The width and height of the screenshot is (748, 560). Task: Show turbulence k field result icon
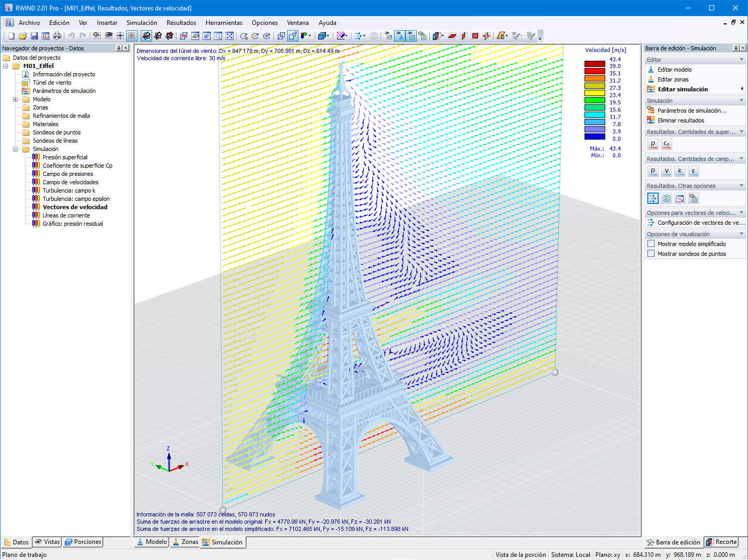coord(680,171)
